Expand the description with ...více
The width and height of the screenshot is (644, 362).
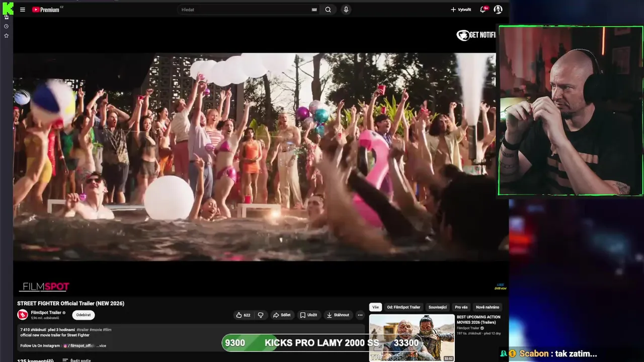101,346
